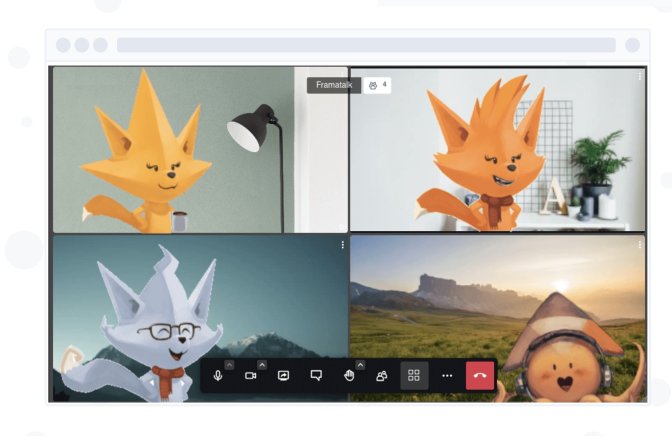Open options menu on landscape tile
Image resolution: width=672 pixels, height=436 pixels.
pyautogui.click(x=640, y=244)
